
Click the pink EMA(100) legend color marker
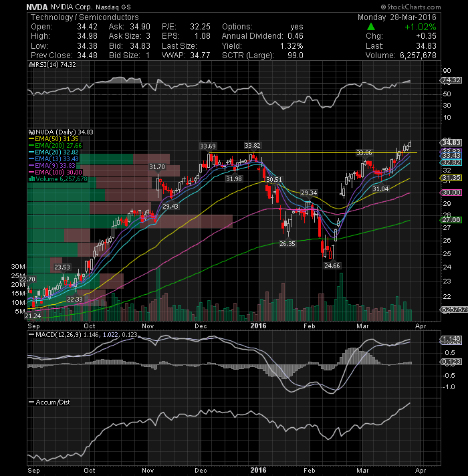[31, 172]
